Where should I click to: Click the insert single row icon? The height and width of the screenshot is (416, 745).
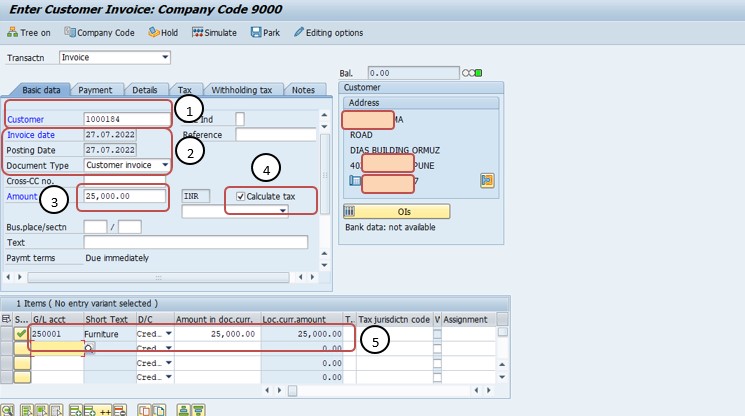[x=76, y=410]
